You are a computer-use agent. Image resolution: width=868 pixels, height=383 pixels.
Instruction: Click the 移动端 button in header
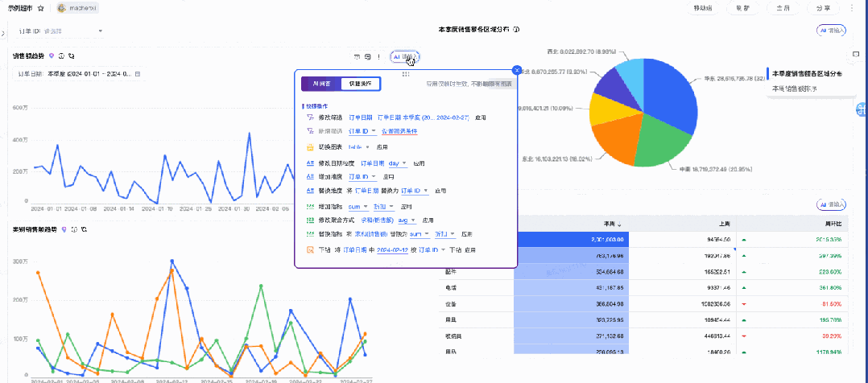pos(702,8)
